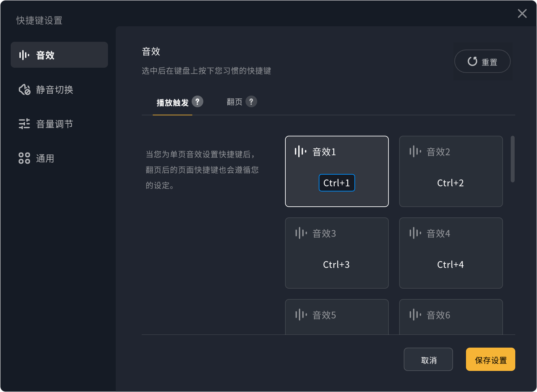537x392 pixels.
Task: Click the 静音切换 mute icon in sidebar
Action: (25, 89)
